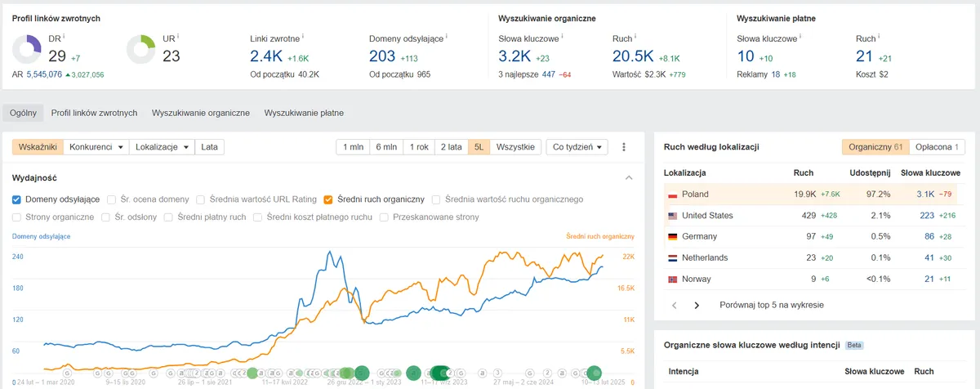The height and width of the screenshot is (389, 980).
Task: Open info tooltip icon next to UR
Action: pyautogui.click(x=176, y=37)
